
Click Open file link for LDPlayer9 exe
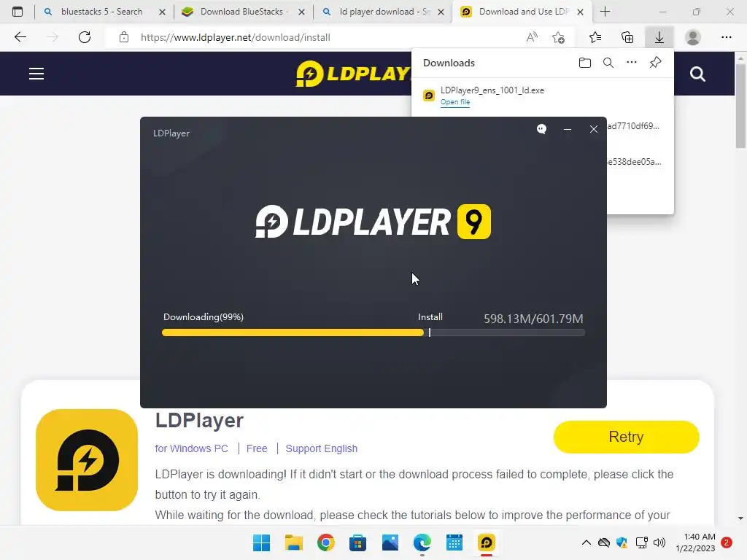coord(455,102)
